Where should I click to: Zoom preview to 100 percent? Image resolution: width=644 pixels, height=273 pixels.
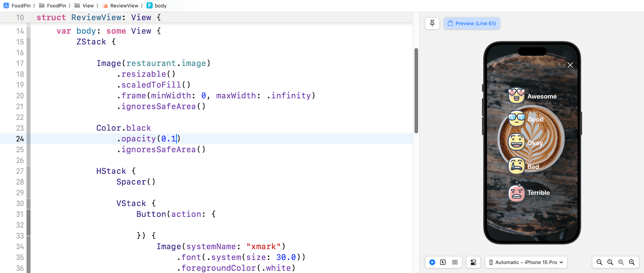[610, 262]
